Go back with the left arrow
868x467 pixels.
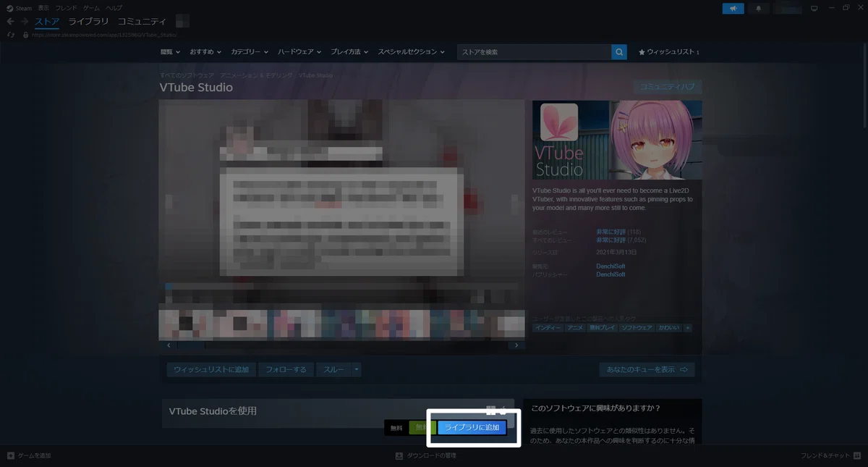click(x=10, y=22)
